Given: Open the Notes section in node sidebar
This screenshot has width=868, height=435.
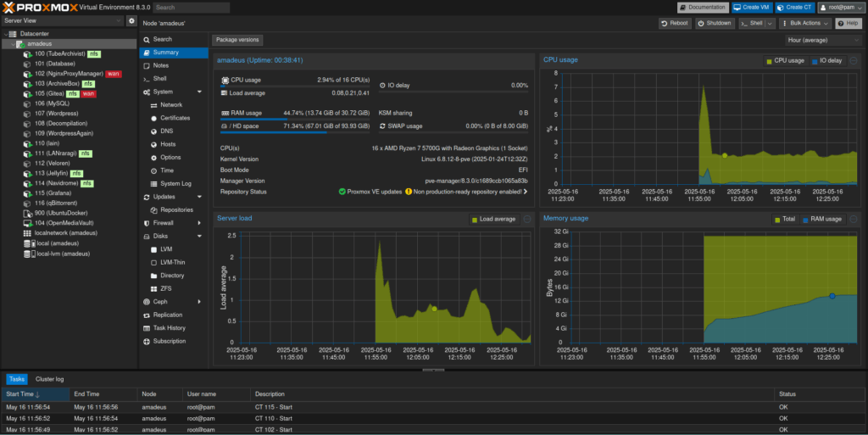Looking at the screenshot, I should [x=160, y=65].
